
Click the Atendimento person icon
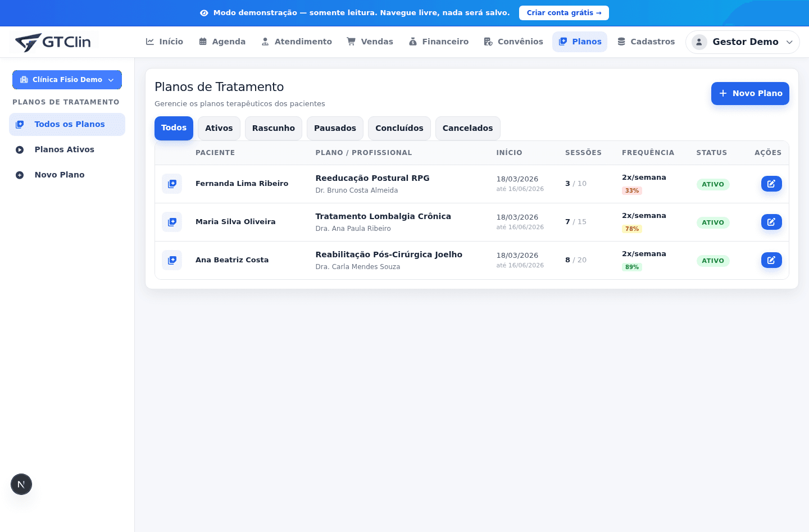click(265, 42)
